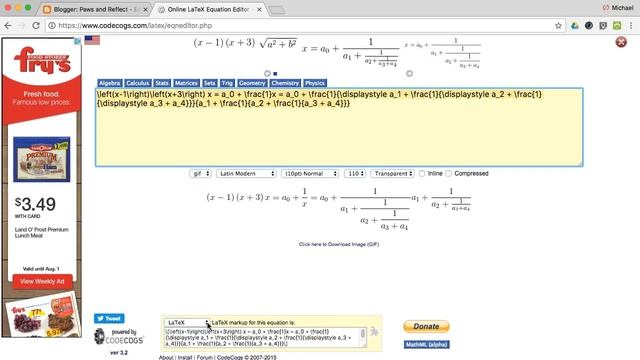Open the Sets symbols tab
The height and width of the screenshot is (360, 640).
pyautogui.click(x=209, y=83)
